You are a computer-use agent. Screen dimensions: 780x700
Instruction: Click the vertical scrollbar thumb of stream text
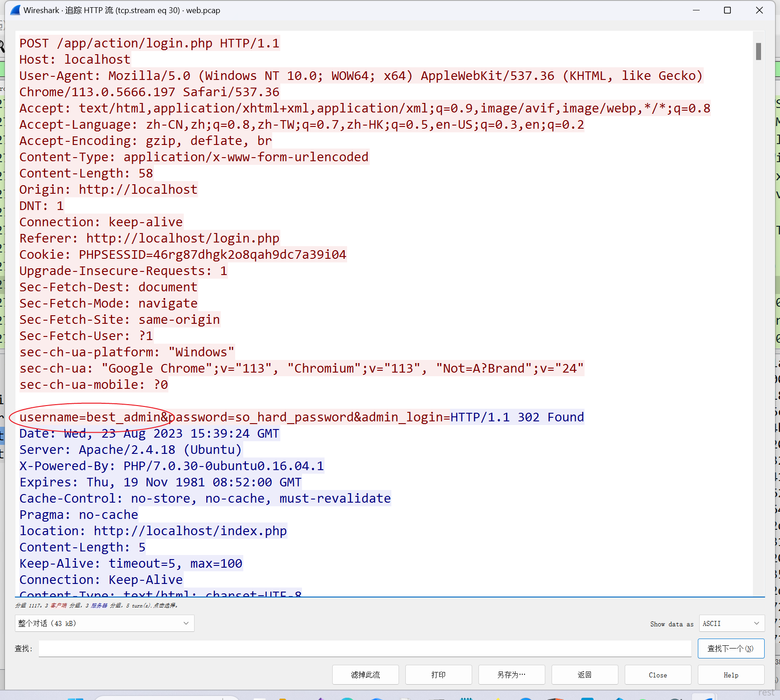coord(758,51)
